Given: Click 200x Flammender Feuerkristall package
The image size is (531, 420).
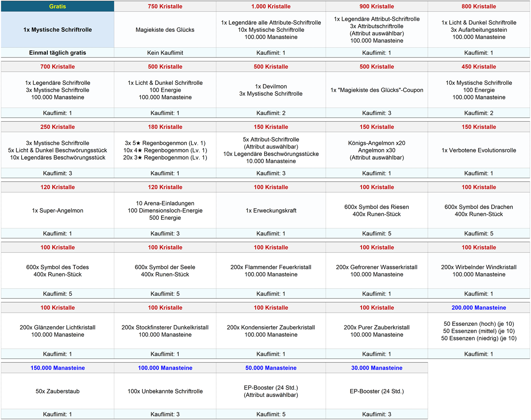Looking at the screenshot, I should [271, 271].
